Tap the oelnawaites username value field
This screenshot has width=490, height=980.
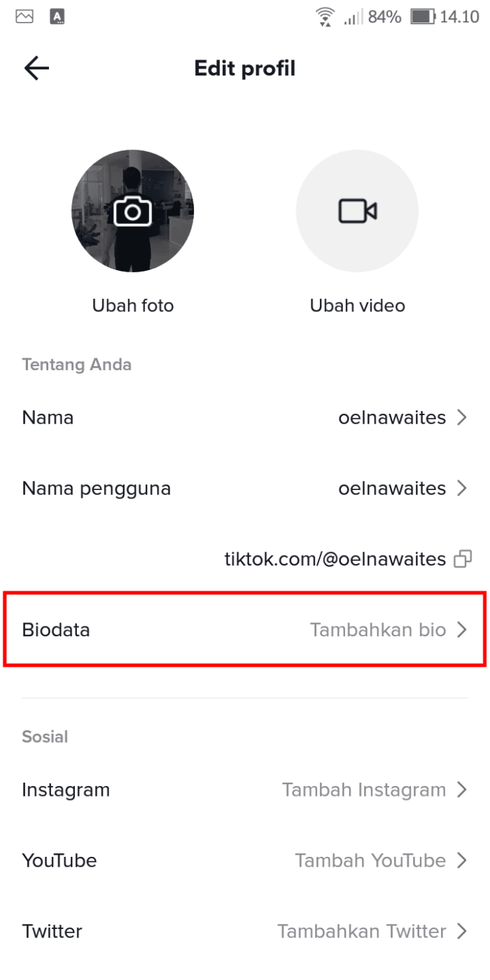pos(392,488)
